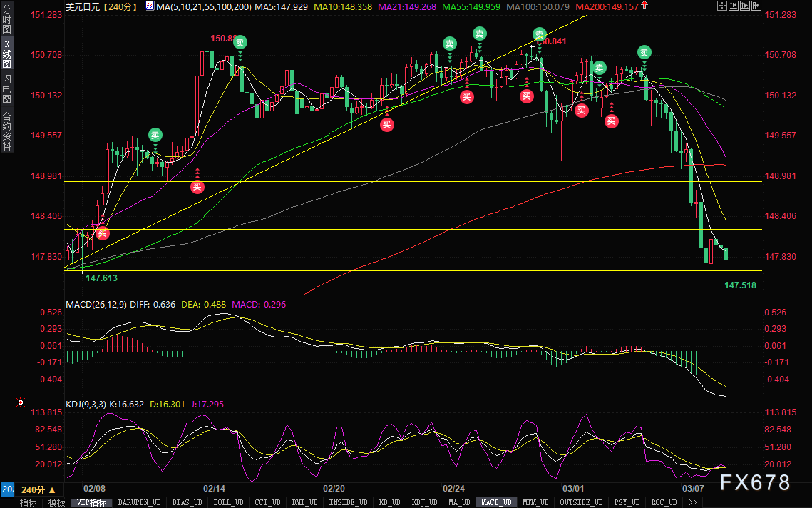Click the leftmost red buy marker near 02/08

[x=102, y=233]
